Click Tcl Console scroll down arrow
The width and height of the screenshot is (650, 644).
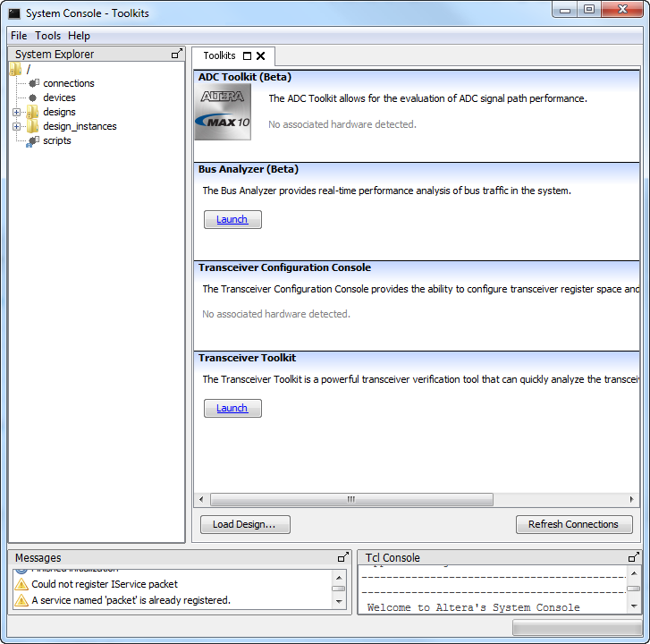tap(634, 606)
